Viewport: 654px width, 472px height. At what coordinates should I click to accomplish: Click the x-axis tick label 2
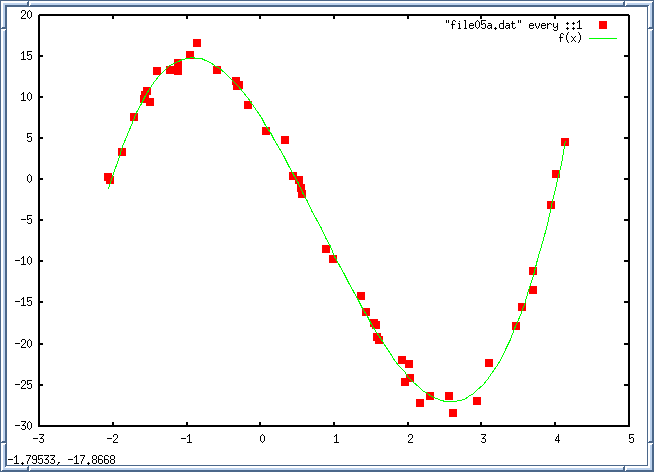pos(409,438)
